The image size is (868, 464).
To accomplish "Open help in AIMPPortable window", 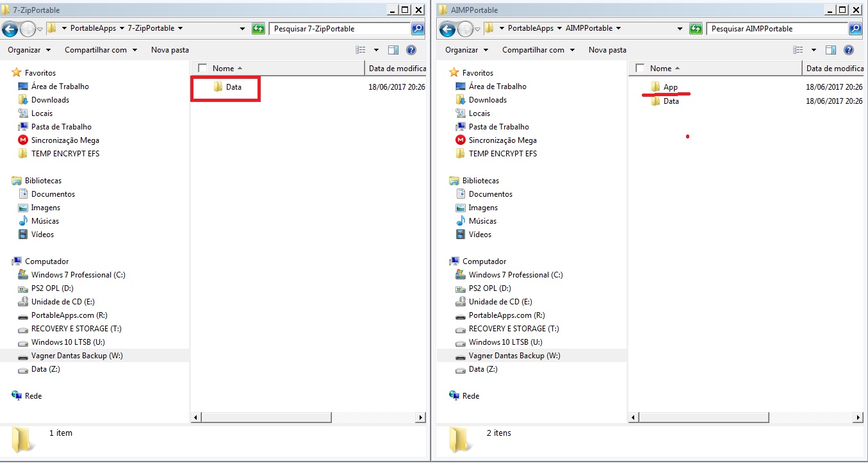I will coord(849,50).
